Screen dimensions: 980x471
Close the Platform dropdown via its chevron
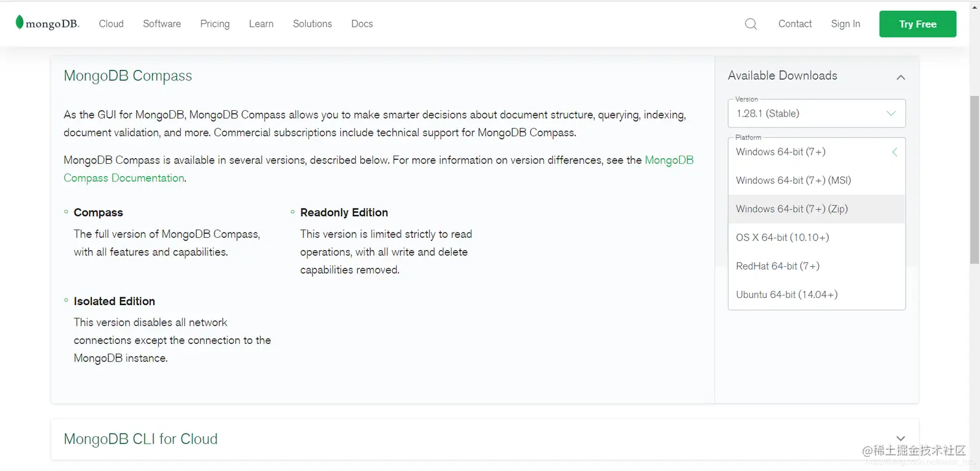(x=894, y=152)
